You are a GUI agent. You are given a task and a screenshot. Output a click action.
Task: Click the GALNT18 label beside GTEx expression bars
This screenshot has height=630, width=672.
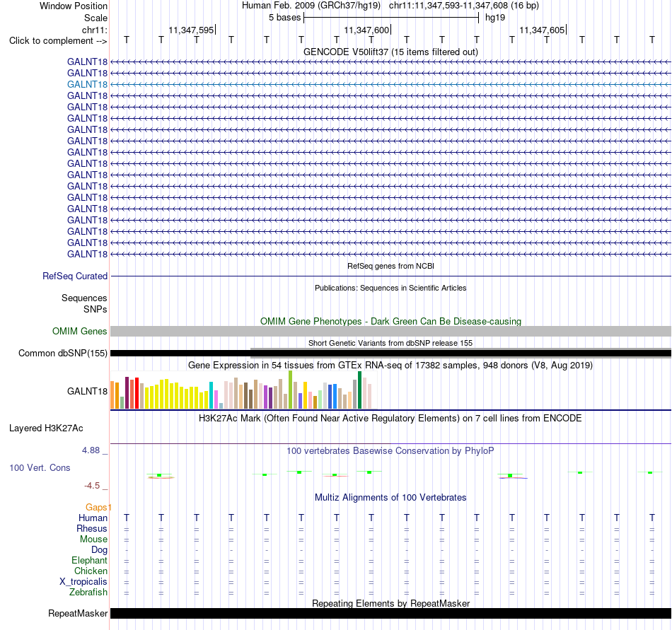point(87,391)
